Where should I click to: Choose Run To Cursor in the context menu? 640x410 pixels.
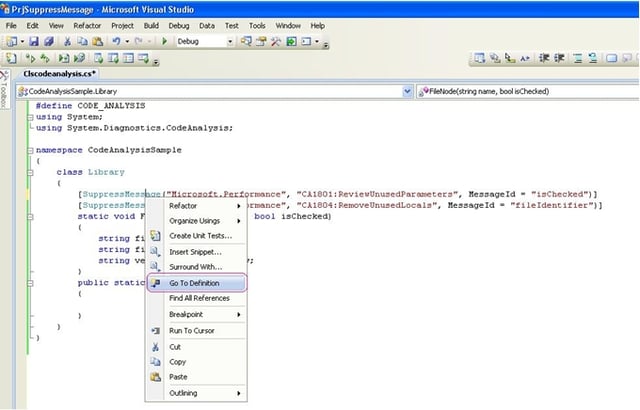tap(196, 331)
